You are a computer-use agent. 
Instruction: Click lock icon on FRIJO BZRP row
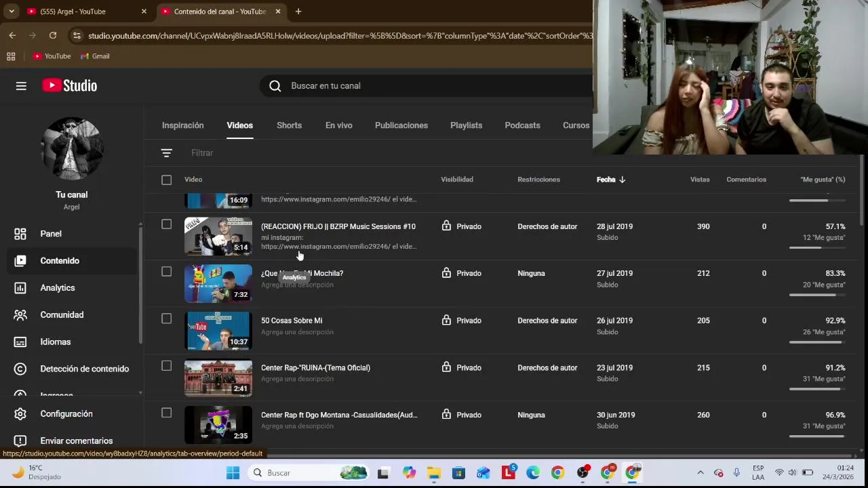(x=446, y=226)
